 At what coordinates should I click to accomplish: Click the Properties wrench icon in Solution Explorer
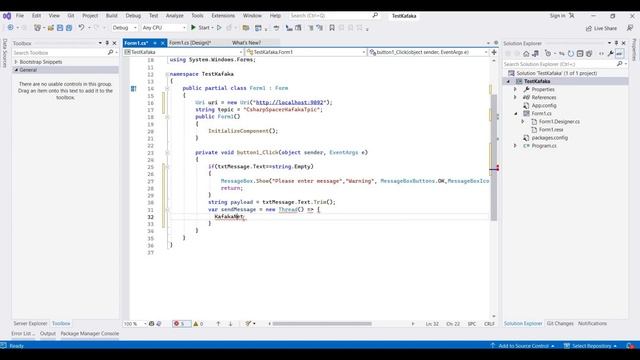(x=611, y=53)
